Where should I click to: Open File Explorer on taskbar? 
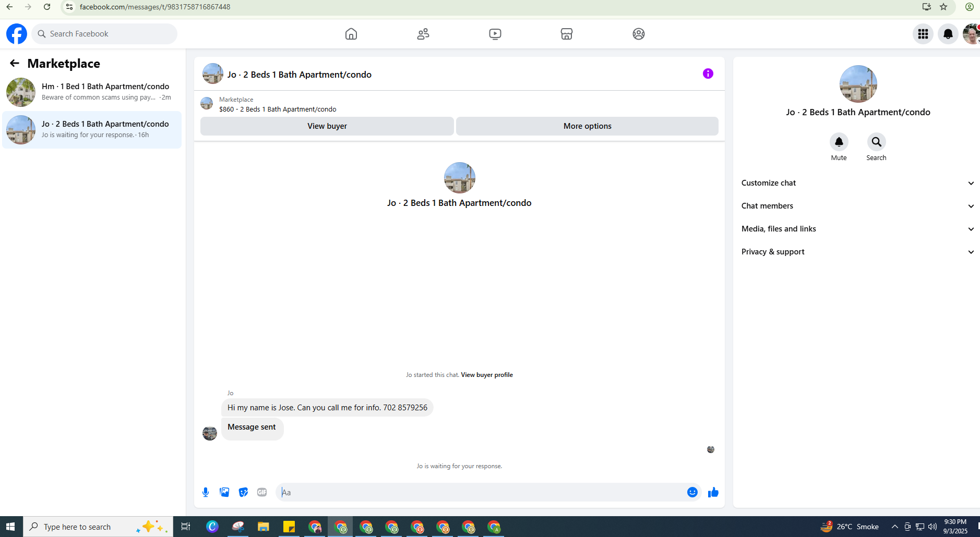(263, 527)
